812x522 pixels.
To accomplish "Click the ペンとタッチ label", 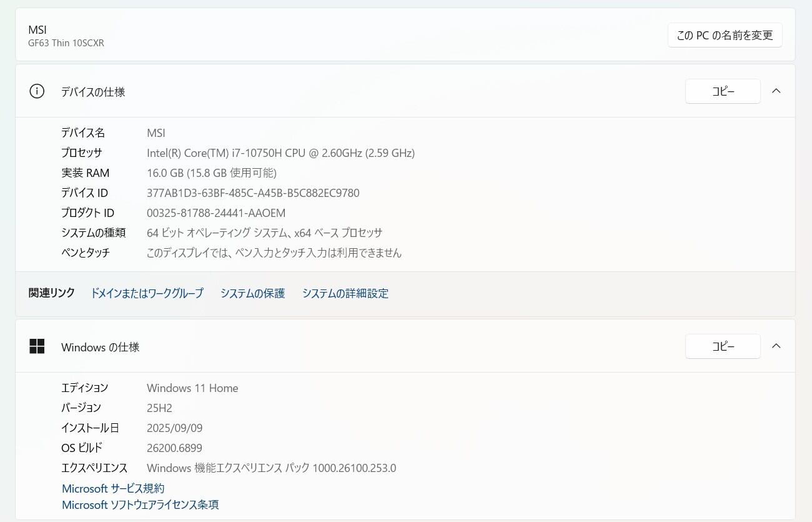I will click(85, 253).
